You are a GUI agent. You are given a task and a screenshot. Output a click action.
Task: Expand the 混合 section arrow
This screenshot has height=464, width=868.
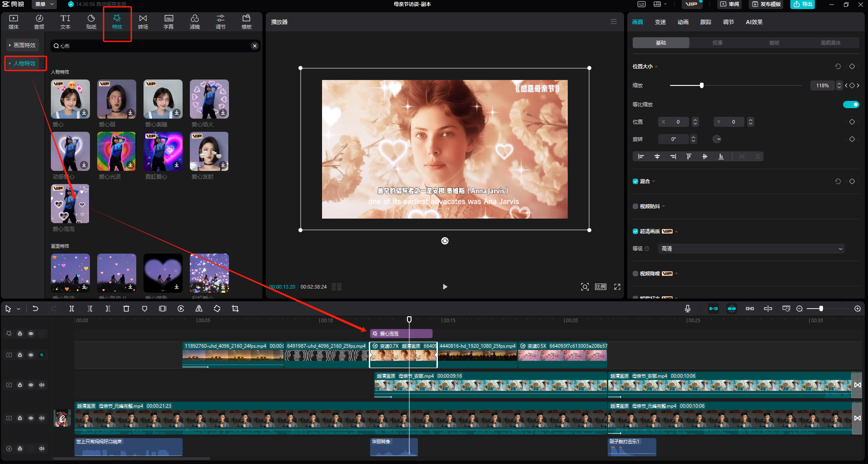point(654,181)
